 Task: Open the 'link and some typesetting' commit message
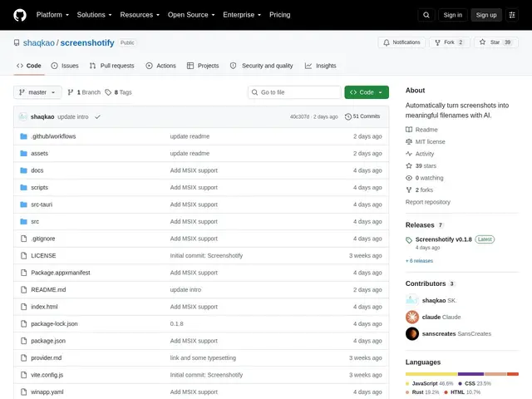[x=203, y=358]
